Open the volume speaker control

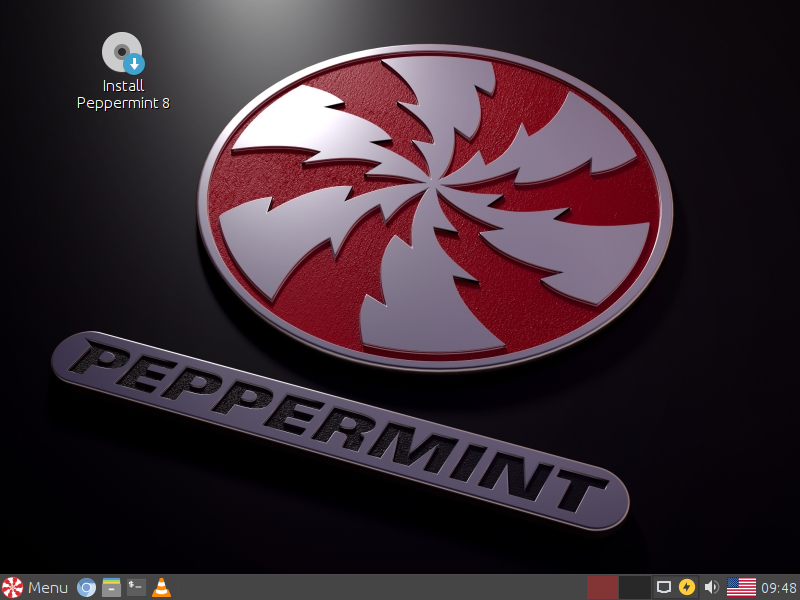(712, 587)
